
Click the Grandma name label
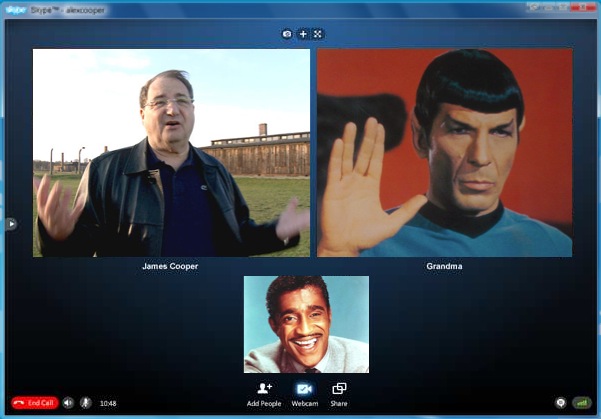coord(444,267)
